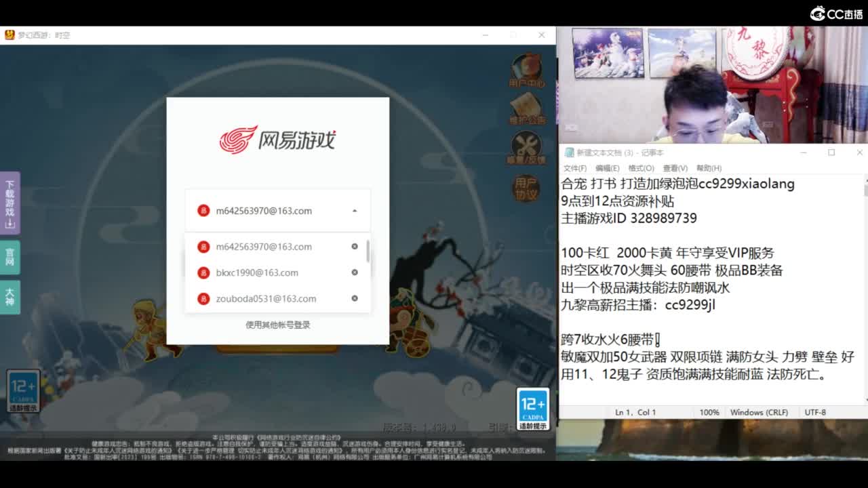
Task: Select m642563970@163.com from the account list
Action: tap(264, 247)
